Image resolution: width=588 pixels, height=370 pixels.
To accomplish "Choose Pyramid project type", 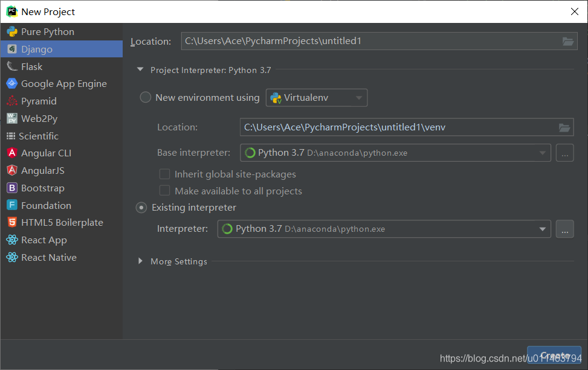I will pos(62,101).
